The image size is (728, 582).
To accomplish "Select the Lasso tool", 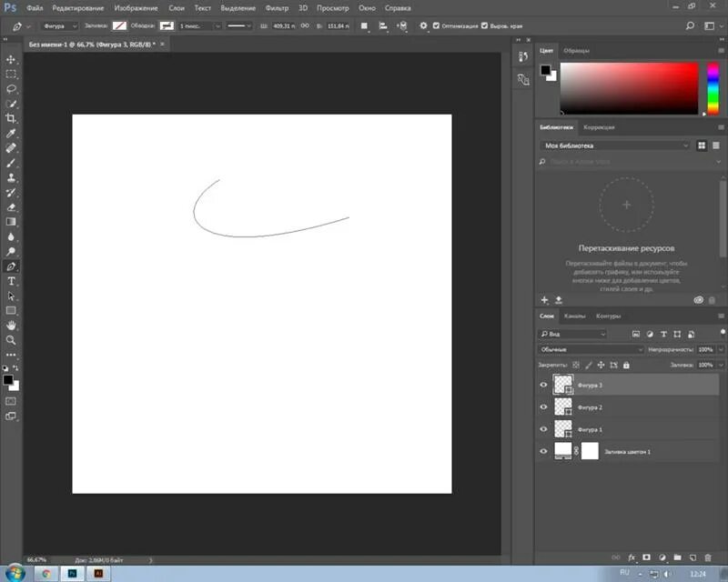I will click(11, 89).
